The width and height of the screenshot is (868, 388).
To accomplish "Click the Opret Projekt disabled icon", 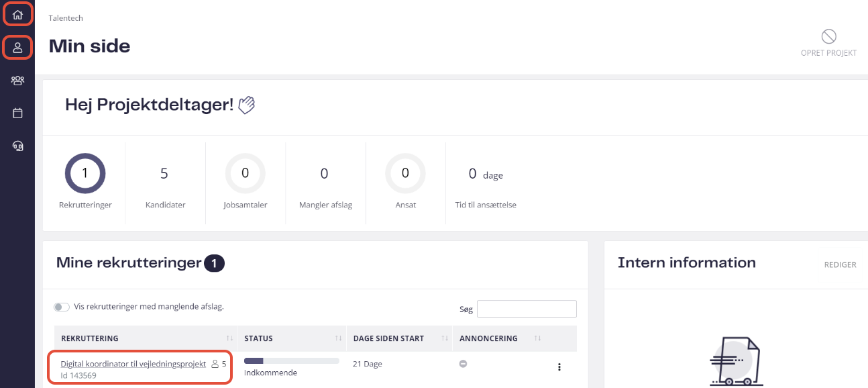I will click(828, 36).
